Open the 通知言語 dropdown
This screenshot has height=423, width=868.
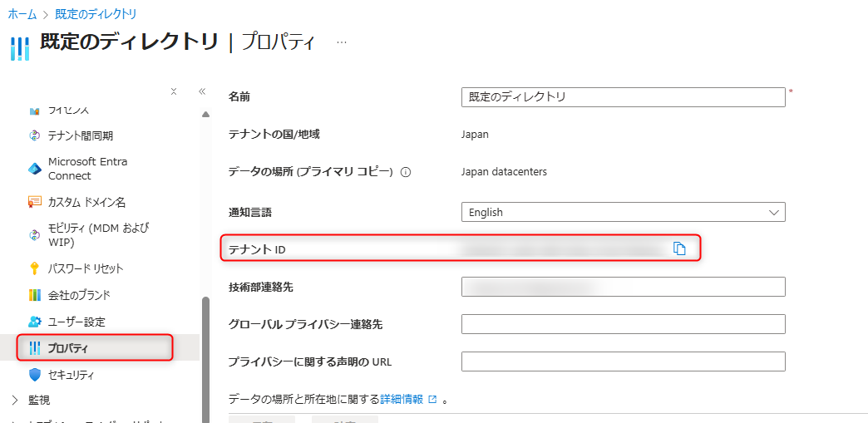click(x=623, y=213)
